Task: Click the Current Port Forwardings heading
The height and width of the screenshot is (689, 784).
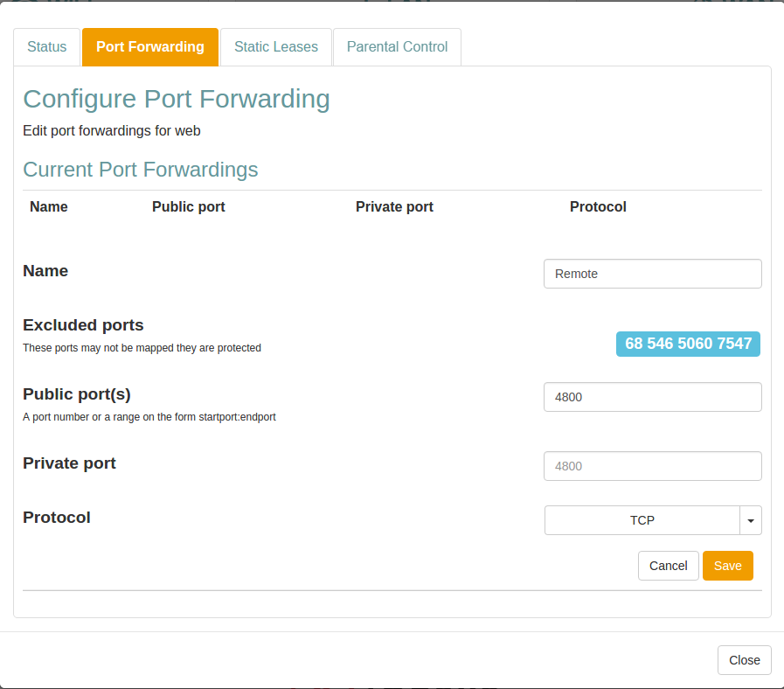Action: pos(141,170)
